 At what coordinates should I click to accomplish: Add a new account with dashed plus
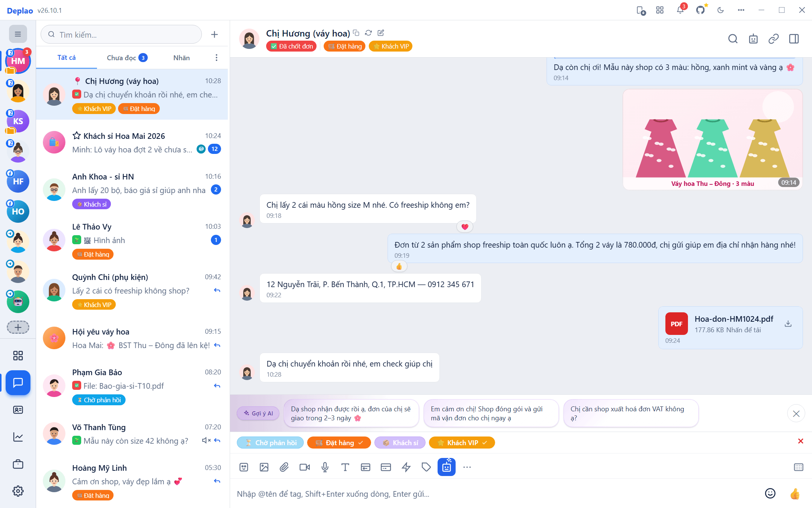click(x=18, y=327)
